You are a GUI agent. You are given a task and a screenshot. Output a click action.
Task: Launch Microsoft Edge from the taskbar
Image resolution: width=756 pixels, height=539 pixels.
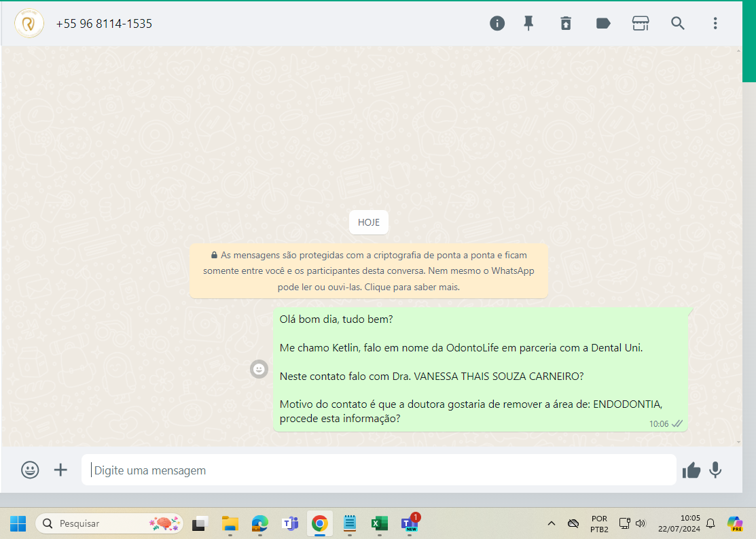(260, 523)
